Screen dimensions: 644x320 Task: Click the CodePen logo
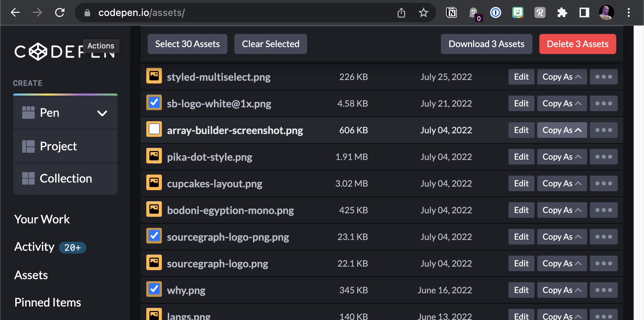pos(38,52)
